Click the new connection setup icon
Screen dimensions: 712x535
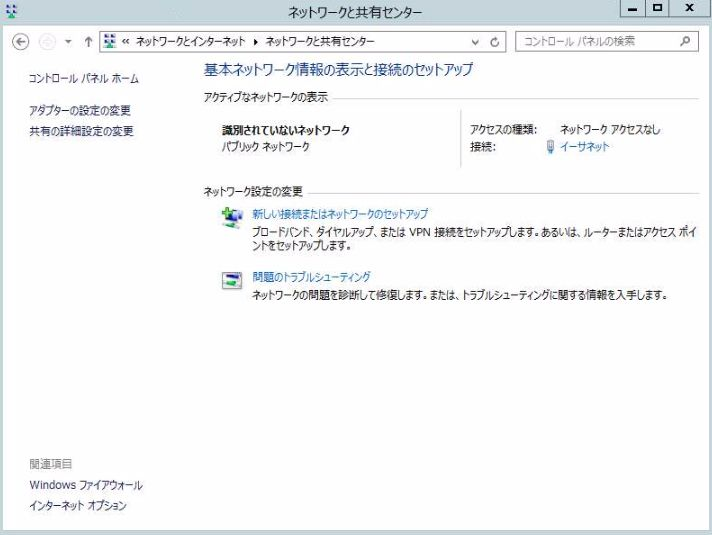[232, 219]
